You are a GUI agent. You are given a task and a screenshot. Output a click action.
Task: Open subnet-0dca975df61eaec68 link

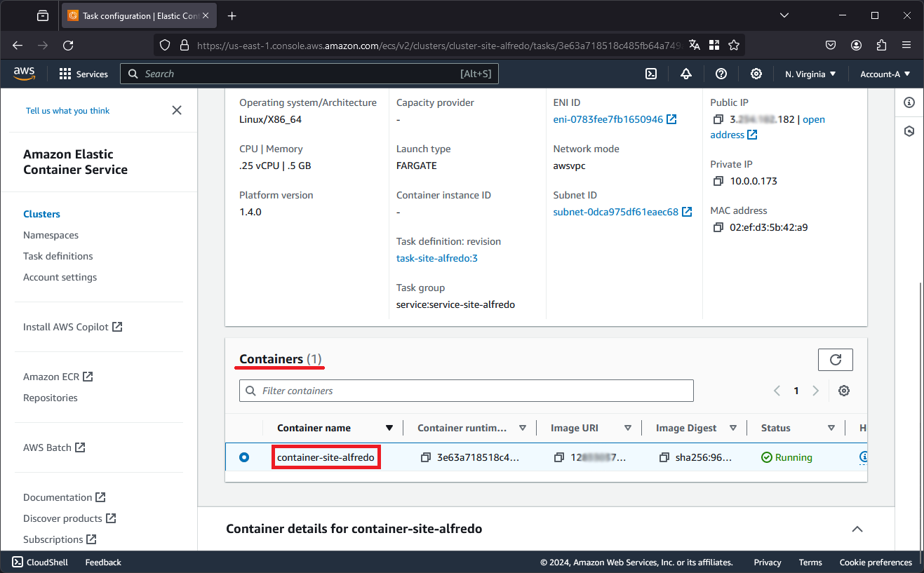click(x=622, y=212)
